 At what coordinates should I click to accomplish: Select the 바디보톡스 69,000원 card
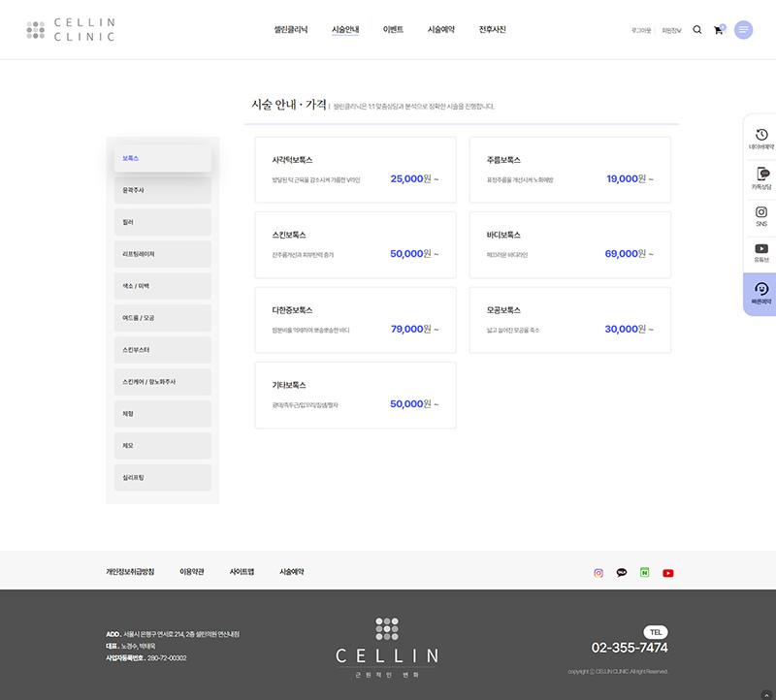pyautogui.click(x=570, y=245)
